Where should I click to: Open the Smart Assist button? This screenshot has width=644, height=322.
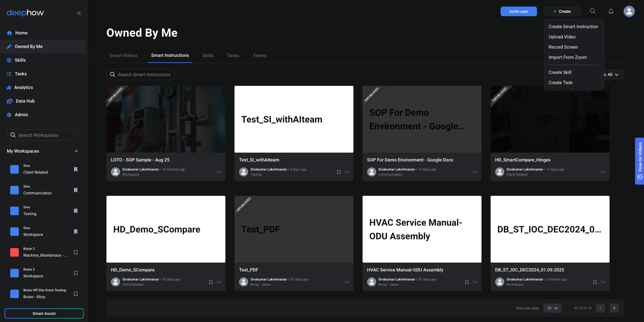(x=44, y=313)
